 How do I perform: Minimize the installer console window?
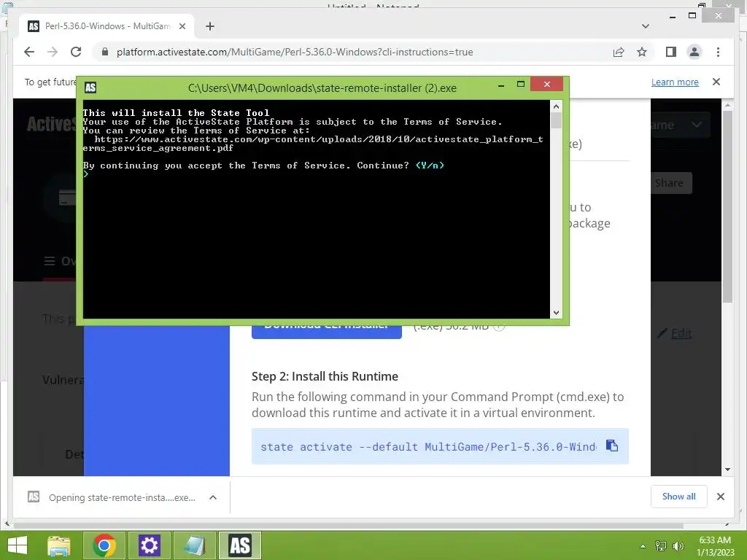pyautogui.click(x=501, y=86)
